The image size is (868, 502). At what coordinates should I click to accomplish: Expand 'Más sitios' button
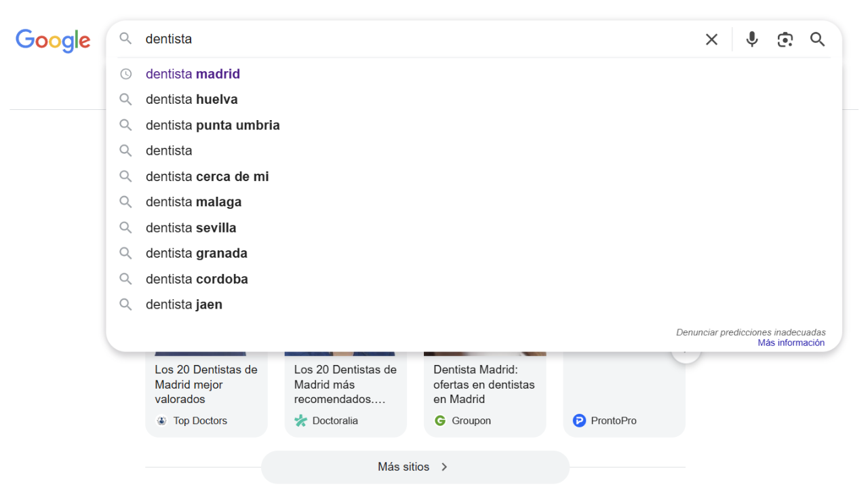click(414, 467)
